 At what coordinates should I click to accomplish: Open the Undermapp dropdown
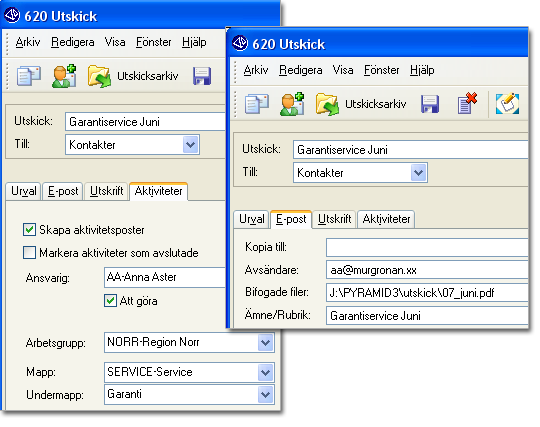pos(266,395)
